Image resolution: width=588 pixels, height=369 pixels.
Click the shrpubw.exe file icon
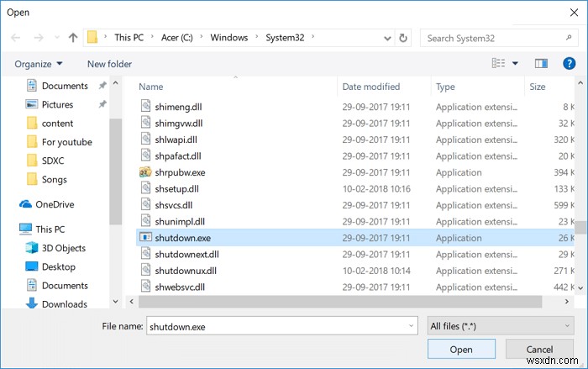point(145,172)
